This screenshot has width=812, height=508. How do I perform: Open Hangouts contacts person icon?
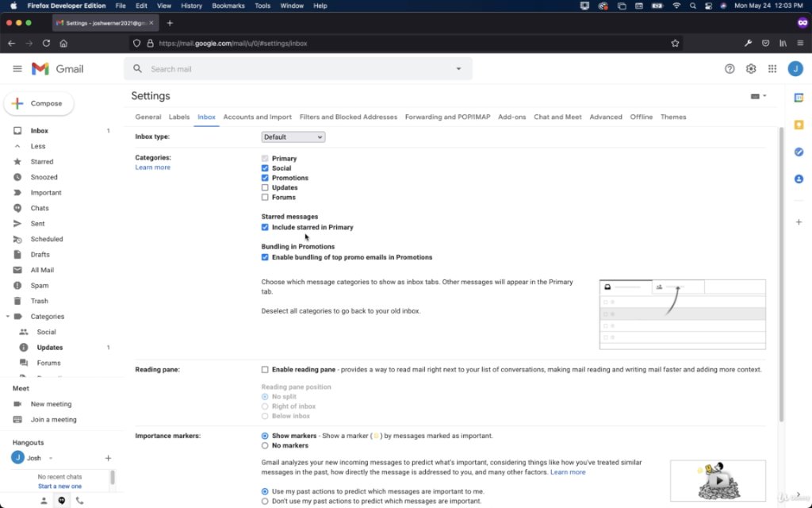coord(44,500)
